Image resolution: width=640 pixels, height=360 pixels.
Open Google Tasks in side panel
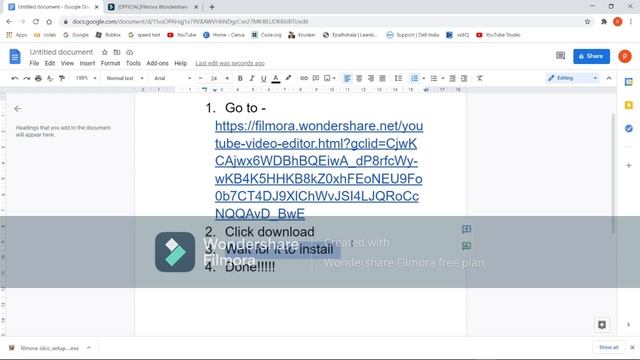[x=629, y=129]
